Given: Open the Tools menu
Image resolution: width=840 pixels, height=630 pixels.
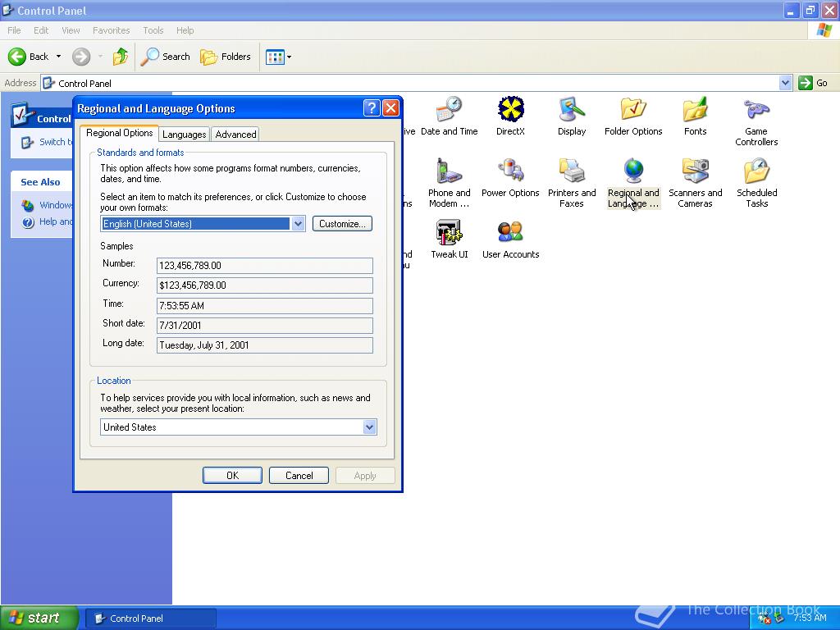Looking at the screenshot, I should tap(153, 30).
